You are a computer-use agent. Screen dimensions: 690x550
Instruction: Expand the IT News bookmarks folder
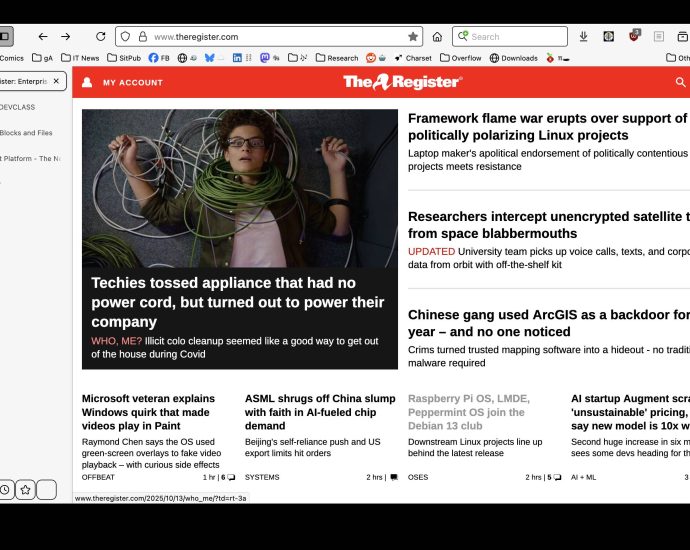tap(80, 58)
